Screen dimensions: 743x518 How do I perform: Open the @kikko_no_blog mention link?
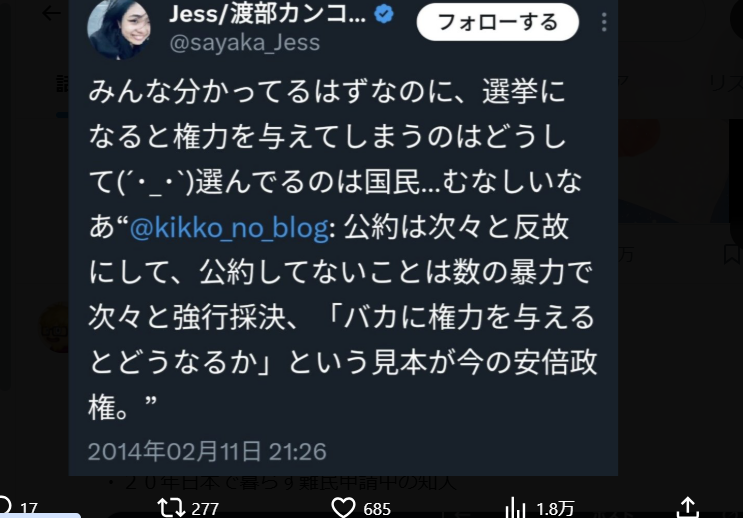(229, 227)
